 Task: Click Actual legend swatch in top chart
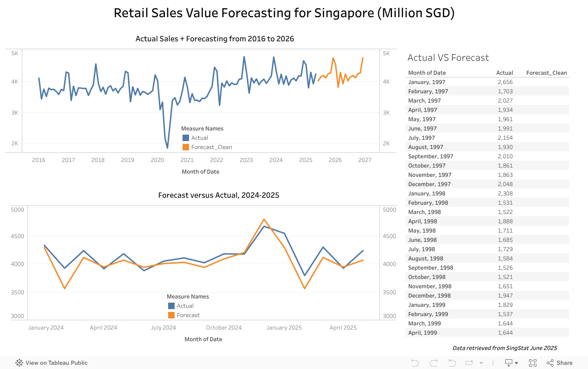186,138
